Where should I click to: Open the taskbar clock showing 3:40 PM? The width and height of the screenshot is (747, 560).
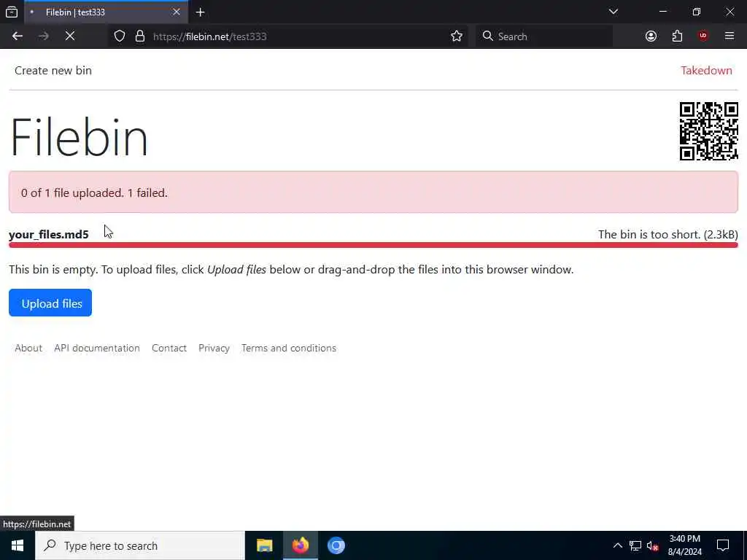point(684,545)
